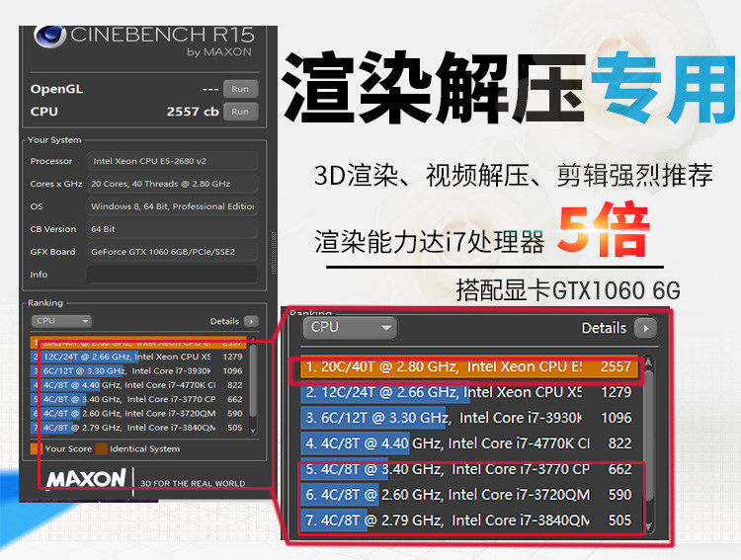741x560 pixels.
Task: Select the i7-4770K 822 row in left ranking
Action: coord(138,385)
